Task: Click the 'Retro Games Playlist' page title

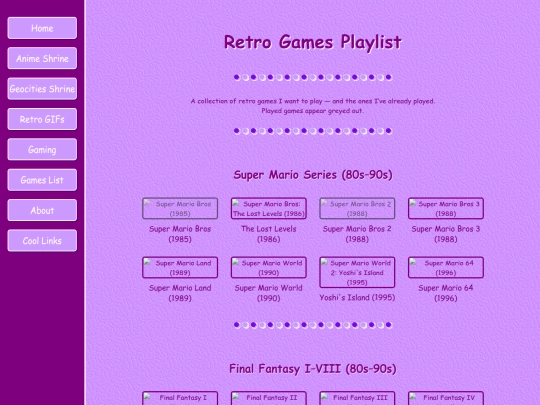Action: click(x=313, y=42)
